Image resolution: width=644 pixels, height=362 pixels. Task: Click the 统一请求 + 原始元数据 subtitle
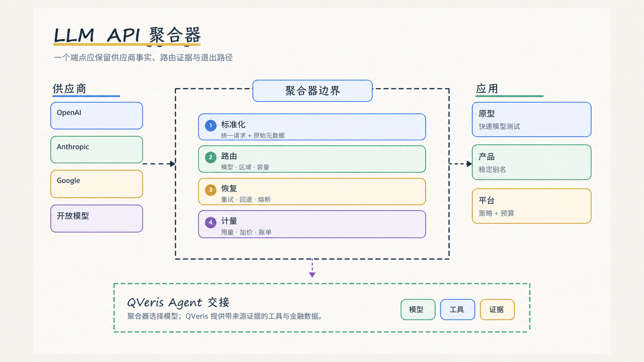click(x=253, y=135)
